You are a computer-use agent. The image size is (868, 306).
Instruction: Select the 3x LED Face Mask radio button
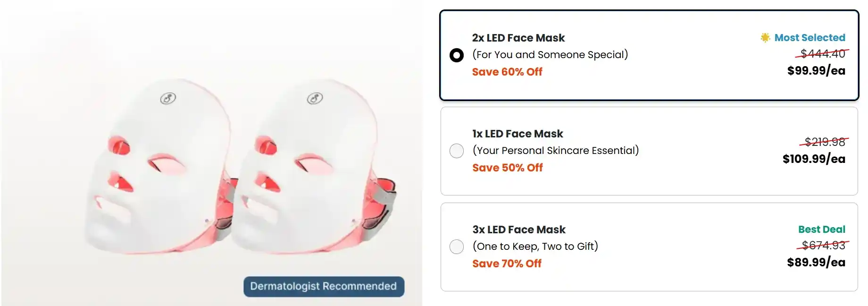(456, 246)
